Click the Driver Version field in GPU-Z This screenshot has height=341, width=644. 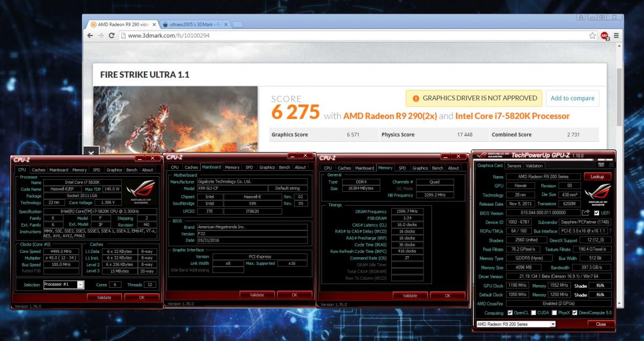tap(559, 276)
